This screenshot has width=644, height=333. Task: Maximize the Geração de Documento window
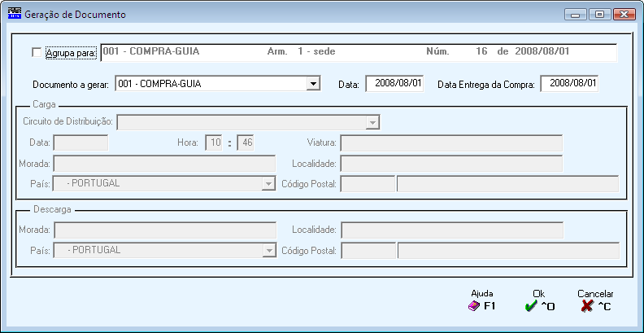599,15
